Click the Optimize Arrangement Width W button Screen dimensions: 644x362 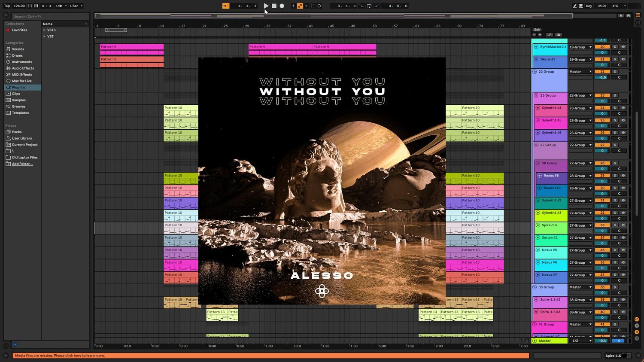(628, 16)
